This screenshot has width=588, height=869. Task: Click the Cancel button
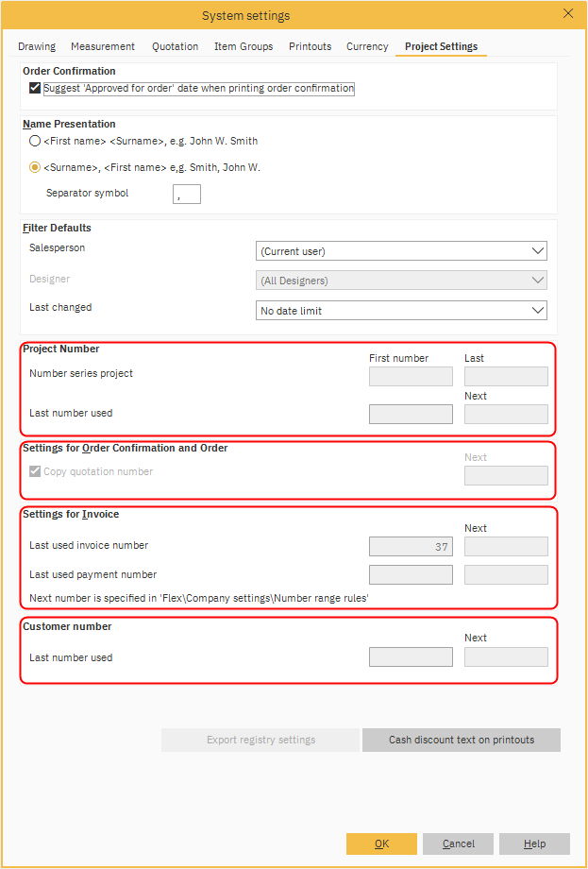tap(458, 843)
